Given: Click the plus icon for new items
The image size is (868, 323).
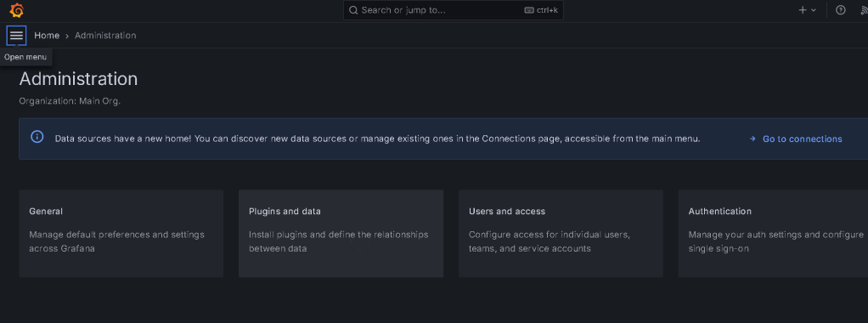Looking at the screenshot, I should [803, 10].
